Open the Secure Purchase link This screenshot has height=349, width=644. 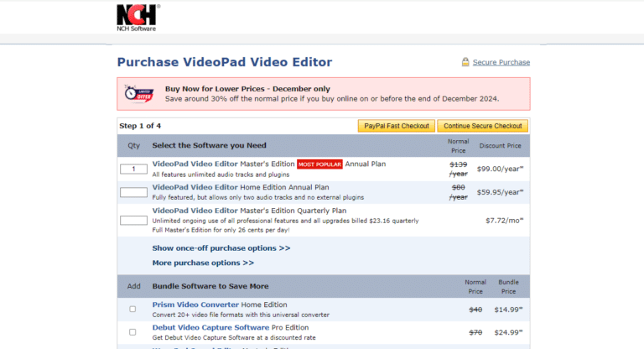501,62
